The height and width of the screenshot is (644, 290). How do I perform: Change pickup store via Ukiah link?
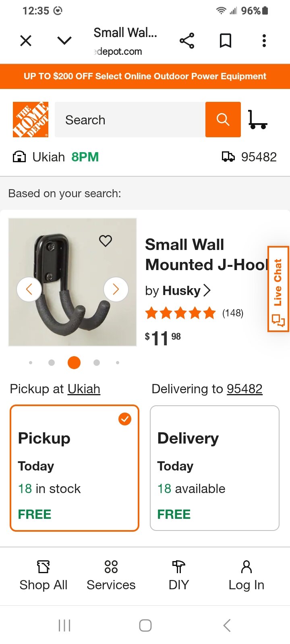pos(84,389)
